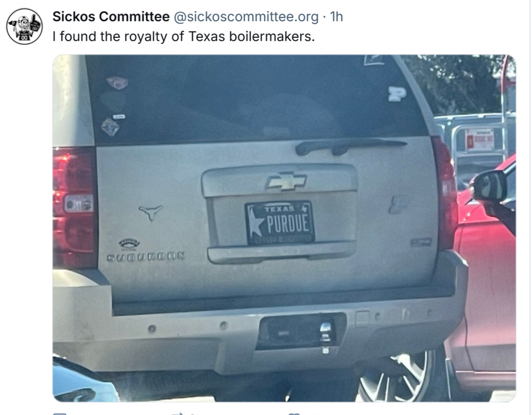532x415 pixels.
Task: Click the post text about Texas boilermakers
Action: tap(184, 38)
